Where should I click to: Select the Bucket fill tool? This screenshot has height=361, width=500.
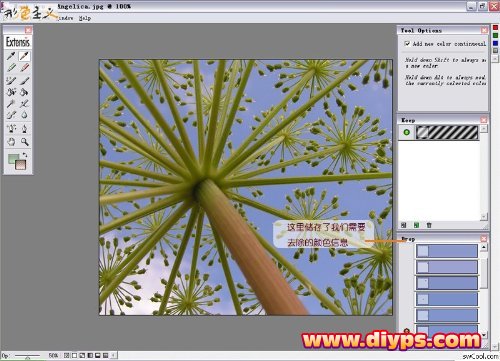[x=24, y=92]
